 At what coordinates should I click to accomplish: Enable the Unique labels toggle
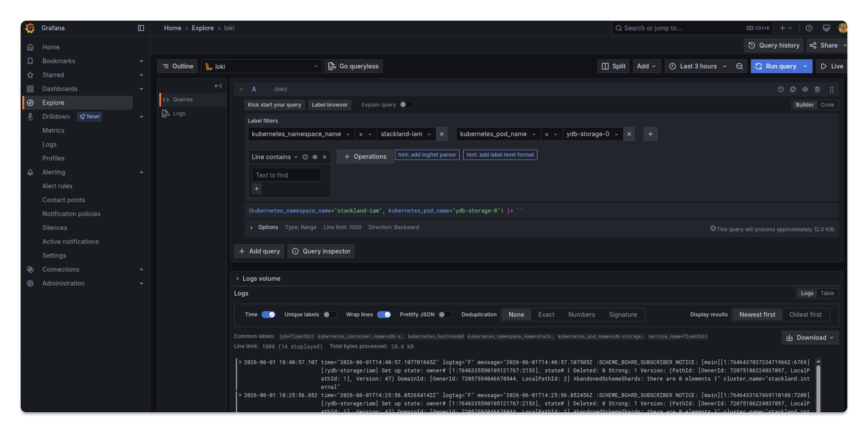(330, 315)
